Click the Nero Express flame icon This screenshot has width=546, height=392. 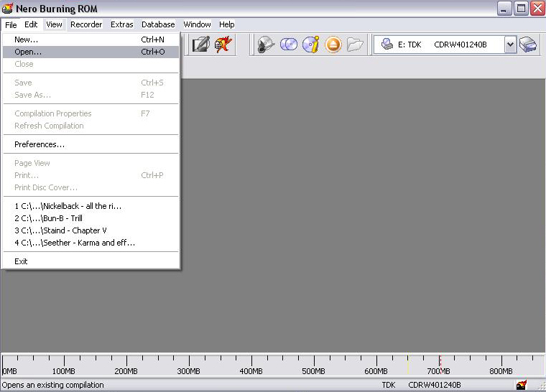[x=223, y=45]
